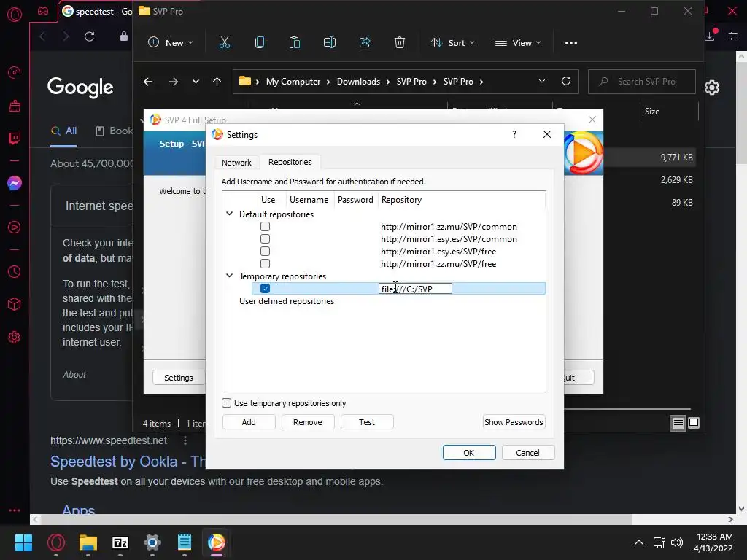Switch File Explorer to details view icon
This screenshot has width=747, height=560.
(678, 423)
